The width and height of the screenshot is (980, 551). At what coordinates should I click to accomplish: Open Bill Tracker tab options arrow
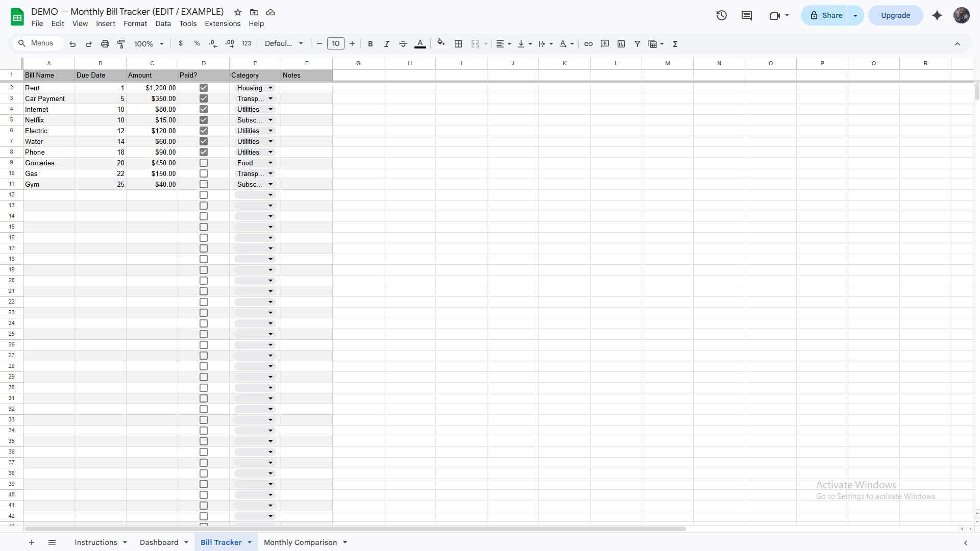(x=250, y=542)
